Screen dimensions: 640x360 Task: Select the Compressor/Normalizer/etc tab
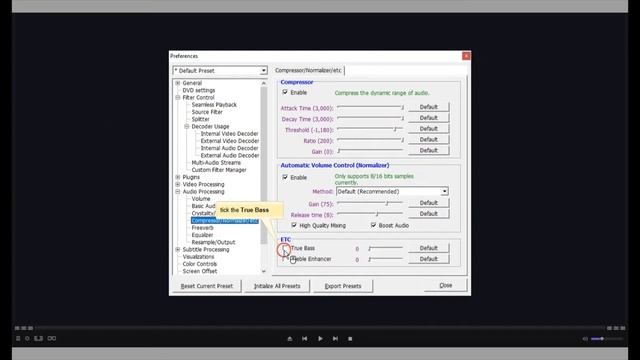[x=309, y=70]
